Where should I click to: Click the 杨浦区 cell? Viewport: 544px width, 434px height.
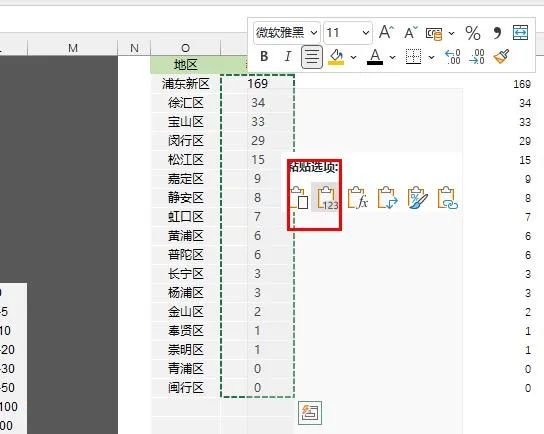[186, 293]
